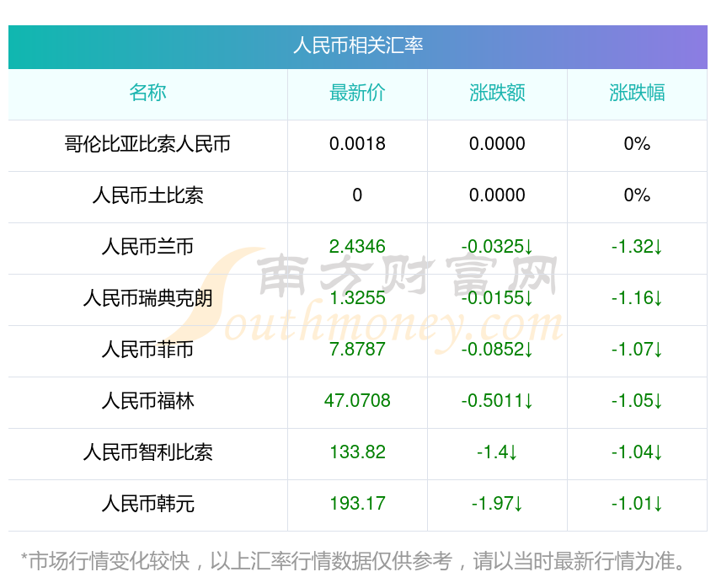This screenshot has height=588, width=716.
Task: Select the 人民币韩元 row name
Action: coord(147,504)
